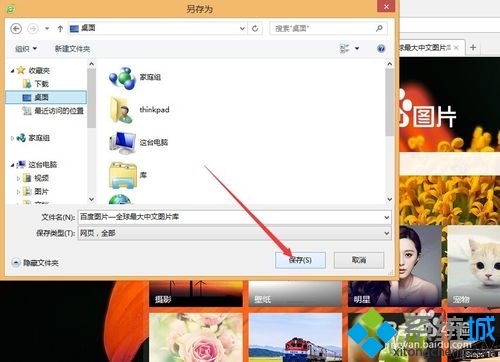This screenshot has height=362, width=500.
Task: Open the file name dropdown arrow
Action: [x=387, y=218]
